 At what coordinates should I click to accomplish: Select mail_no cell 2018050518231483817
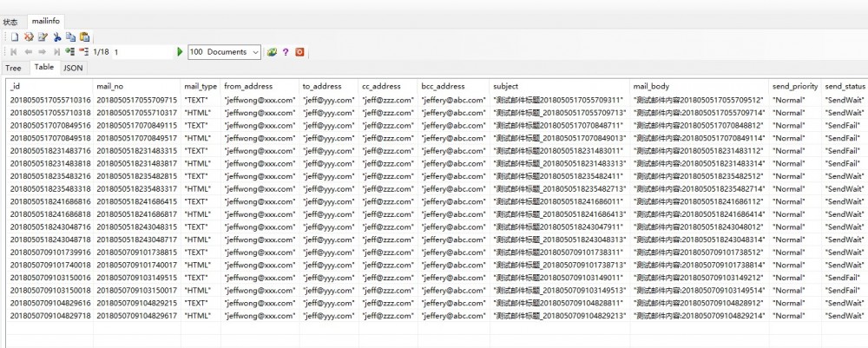point(137,163)
